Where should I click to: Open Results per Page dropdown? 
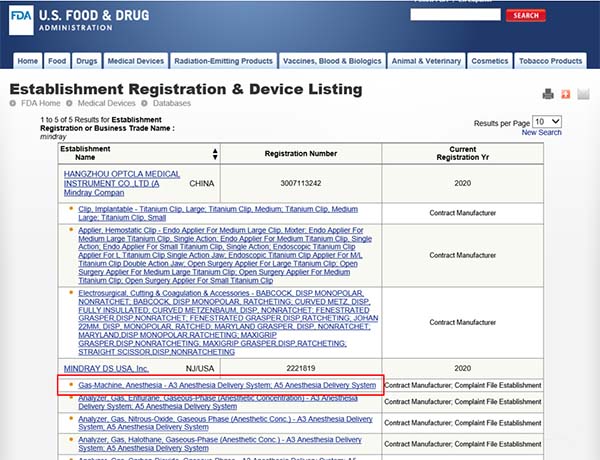tap(549, 121)
